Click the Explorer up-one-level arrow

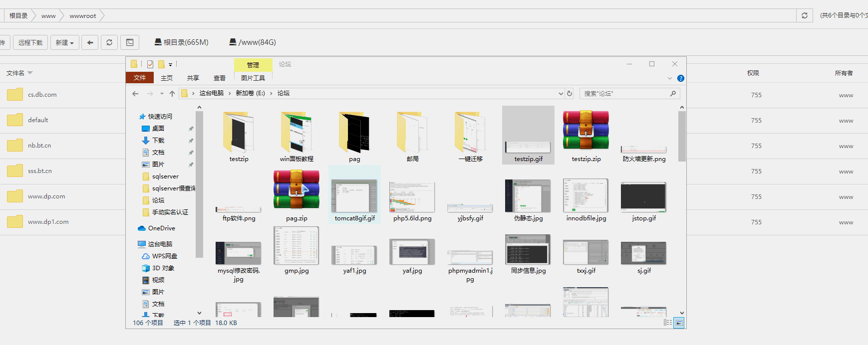(172, 94)
